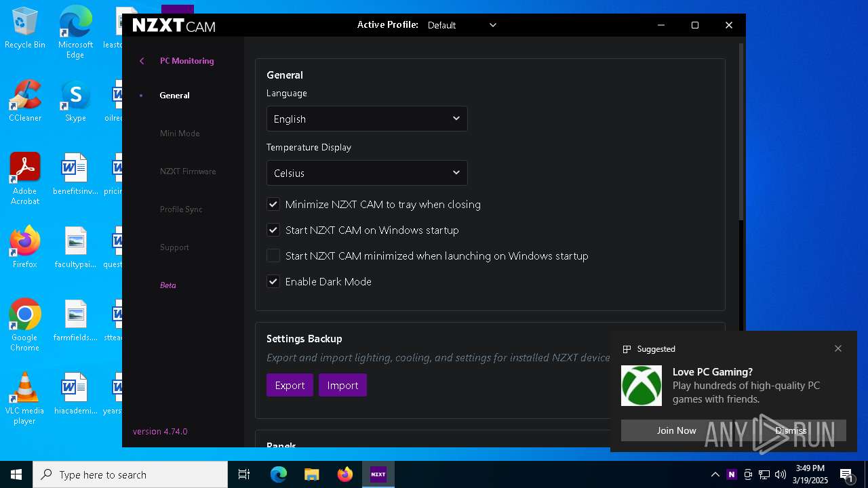Toggle Enable Dark Mode checkbox
Screen dimensions: 868x488
[273, 281]
